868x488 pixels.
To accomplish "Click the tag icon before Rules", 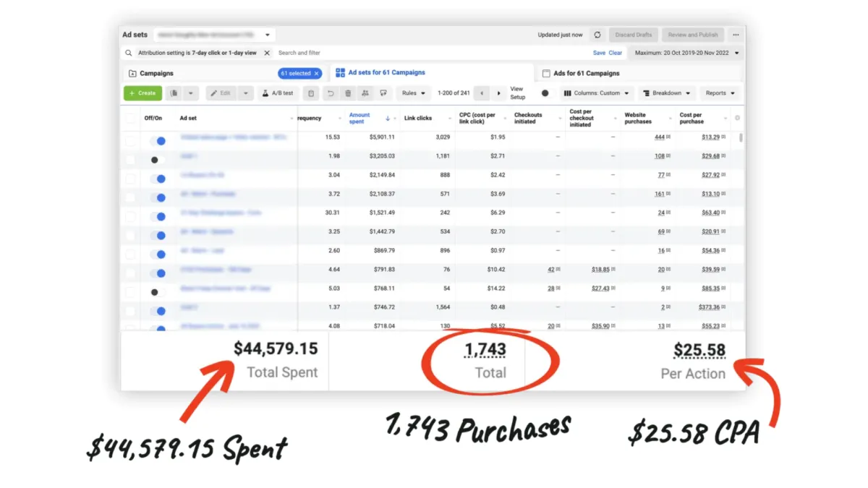I will (383, 93).
